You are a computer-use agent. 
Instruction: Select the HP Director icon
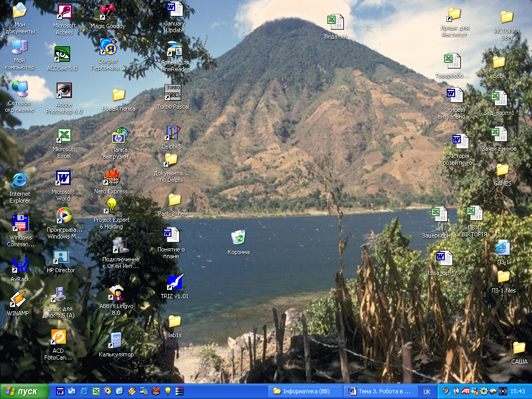coord(61,258)
